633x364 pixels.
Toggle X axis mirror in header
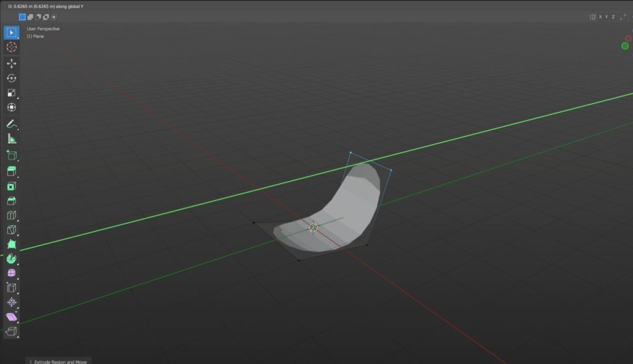pos(600,17)
